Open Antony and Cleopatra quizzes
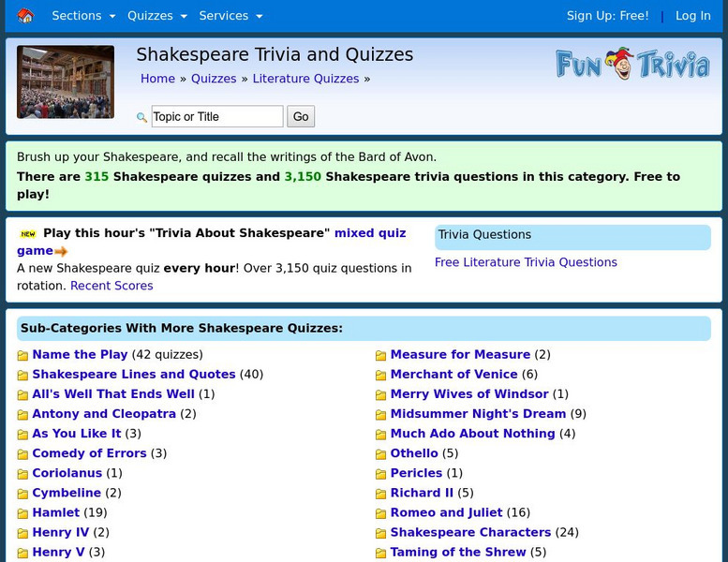The height and width of the screenshot is (562, 728). tap(104, 413)
